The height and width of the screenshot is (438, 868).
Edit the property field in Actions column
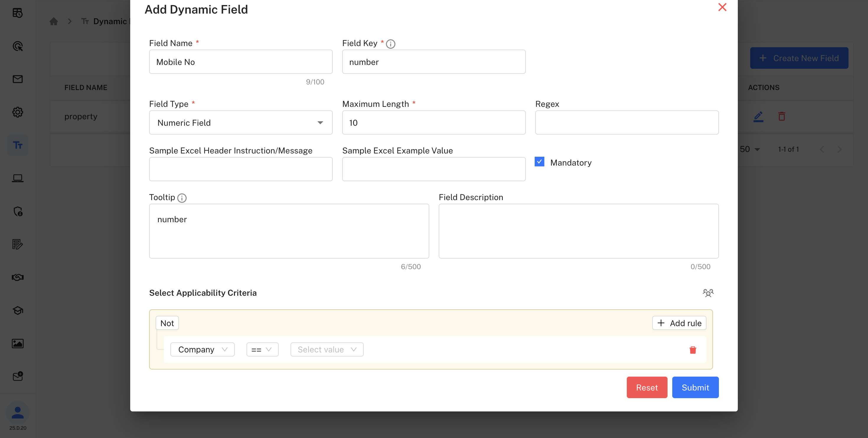pos(758,116)
